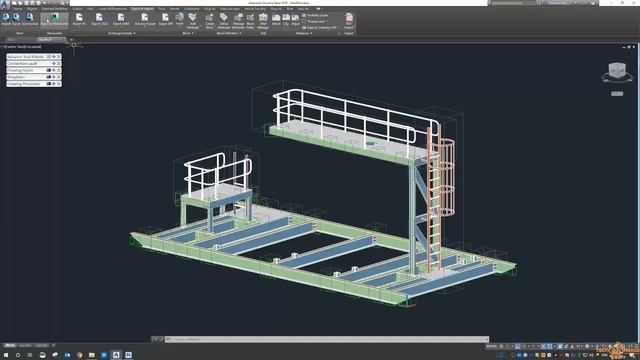The height and width of the screenshot is (360, 640).
Task: Open the Autodesk application menu button
Action: [5, 4]
